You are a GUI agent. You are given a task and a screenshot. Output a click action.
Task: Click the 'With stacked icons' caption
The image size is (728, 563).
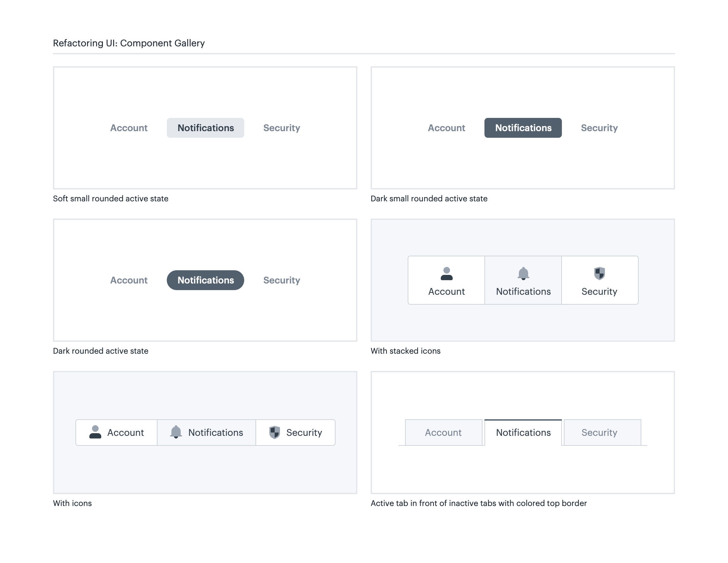click(x=405, y=351)
